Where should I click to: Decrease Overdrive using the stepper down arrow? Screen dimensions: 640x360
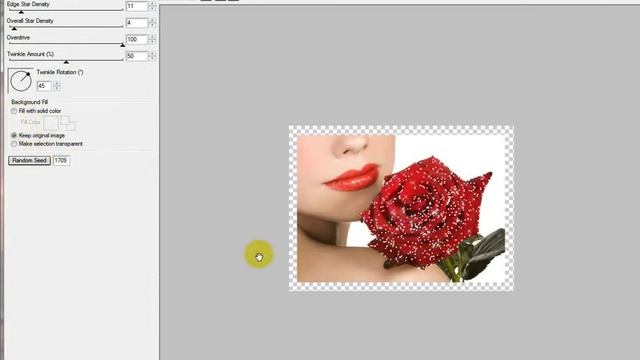(x=152, y=42)
